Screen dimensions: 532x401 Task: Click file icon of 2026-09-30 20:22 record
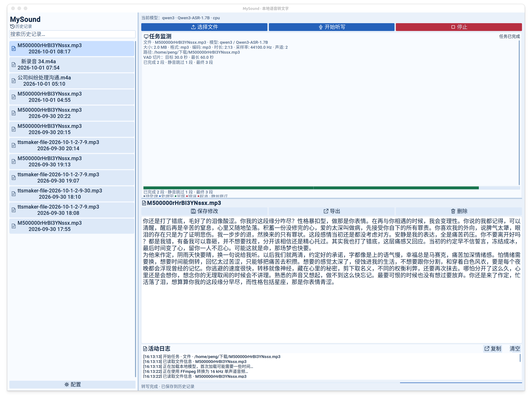[14, 113]
